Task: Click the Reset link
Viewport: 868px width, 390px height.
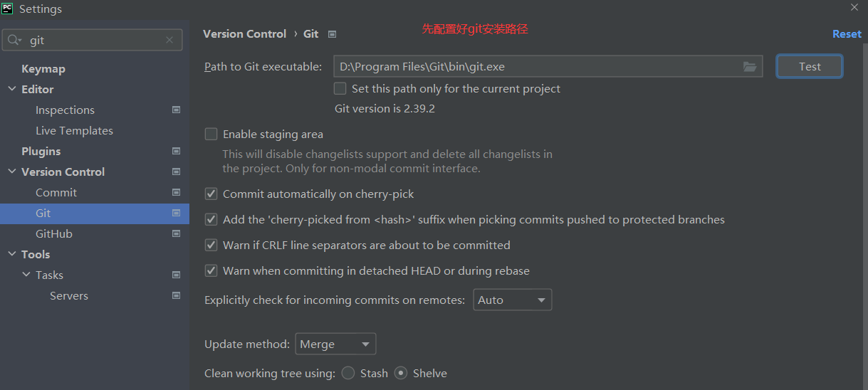Action: [847, 34]
